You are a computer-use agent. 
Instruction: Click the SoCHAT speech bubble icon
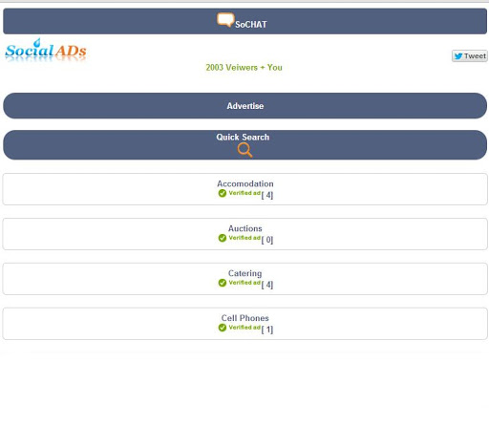pyautogui.click(x=225, y=20)
